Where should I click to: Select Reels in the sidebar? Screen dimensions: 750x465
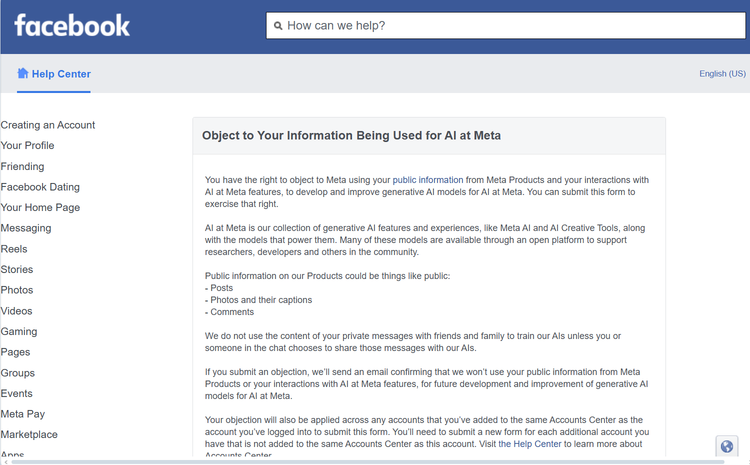click(x=14, y=249)
